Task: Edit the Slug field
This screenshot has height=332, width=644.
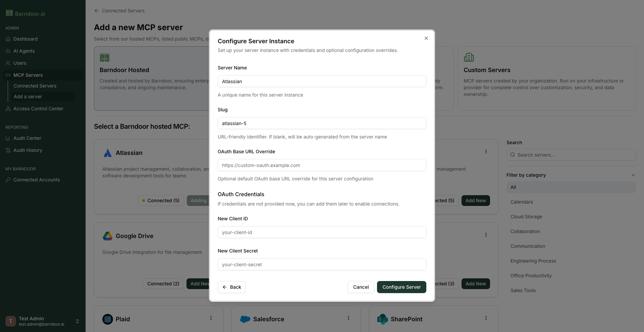Action: coord(322,123)
